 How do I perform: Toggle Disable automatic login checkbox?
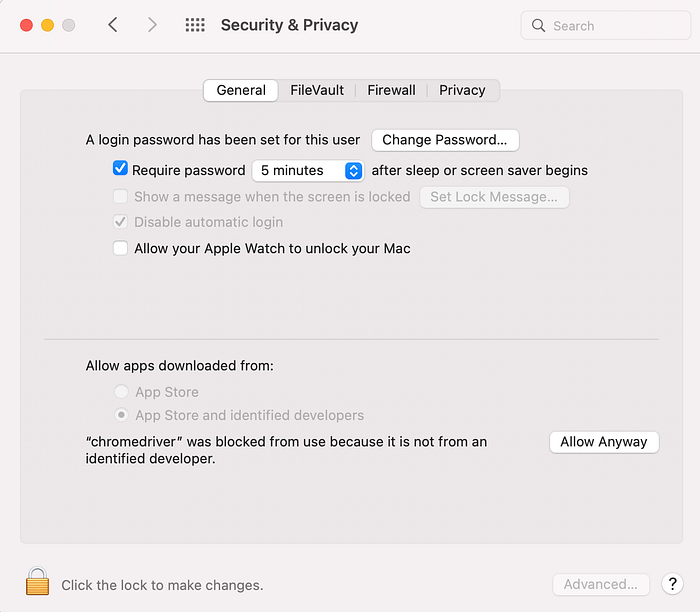click(120, 222)
